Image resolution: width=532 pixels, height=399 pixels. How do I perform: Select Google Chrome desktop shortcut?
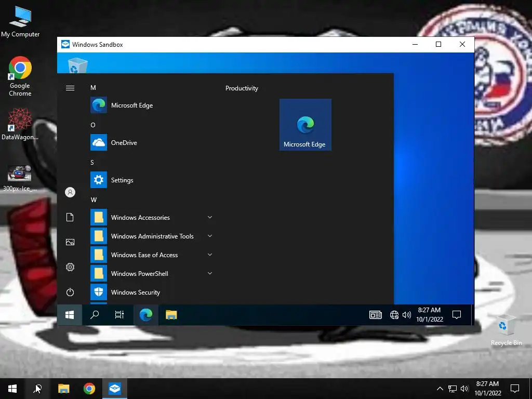20,76
